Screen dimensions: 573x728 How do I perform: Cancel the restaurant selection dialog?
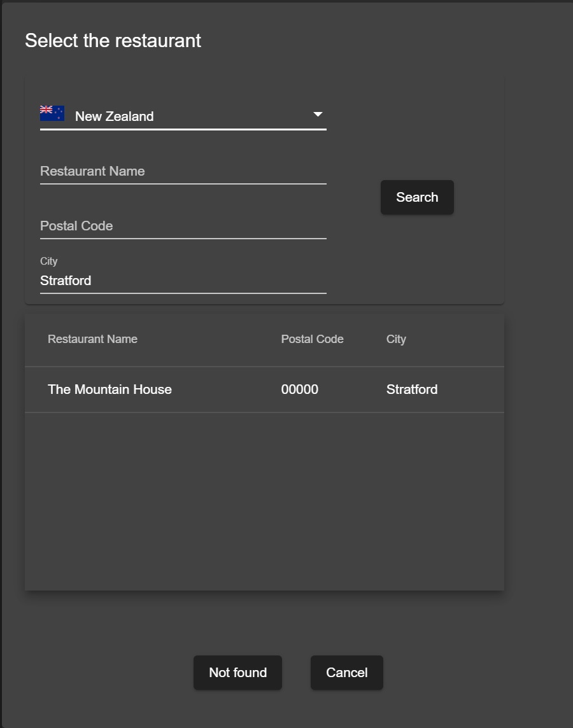(346, 673)
